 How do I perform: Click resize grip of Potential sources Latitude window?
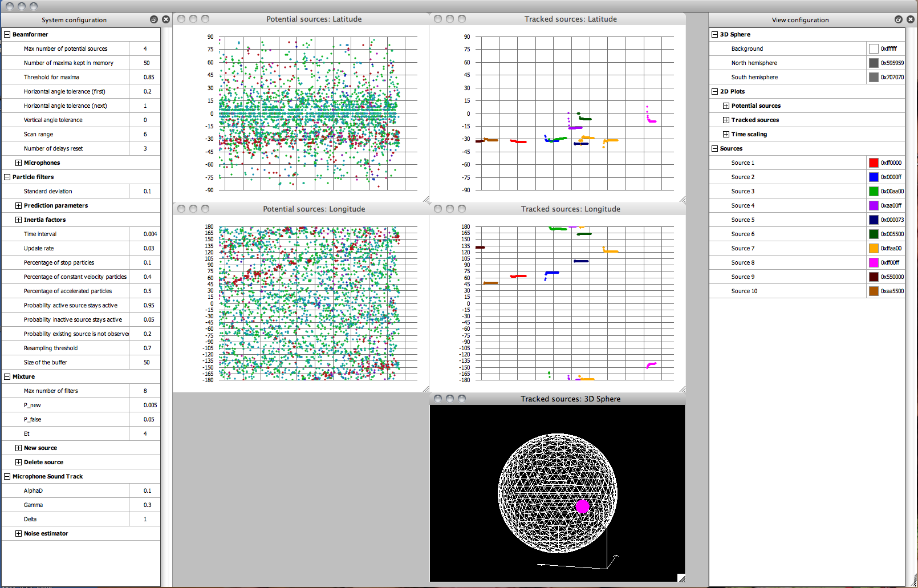tap(426, 199)
